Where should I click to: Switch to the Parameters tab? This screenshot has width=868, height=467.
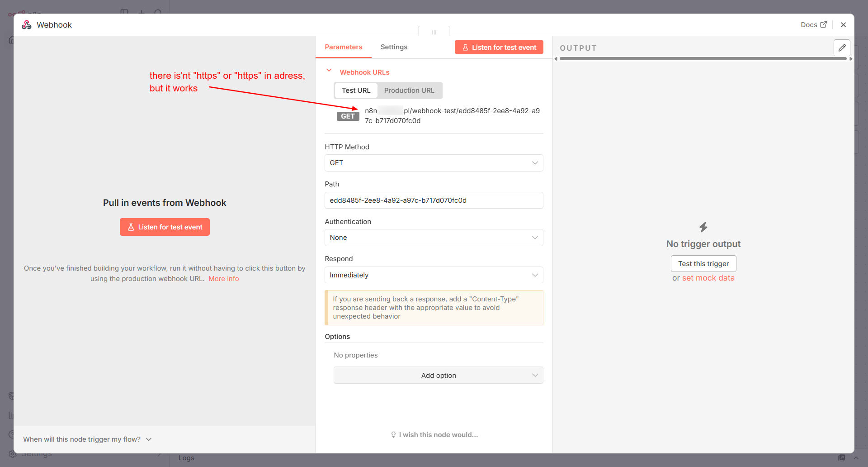pyautogui.click(x=344, y=47)
